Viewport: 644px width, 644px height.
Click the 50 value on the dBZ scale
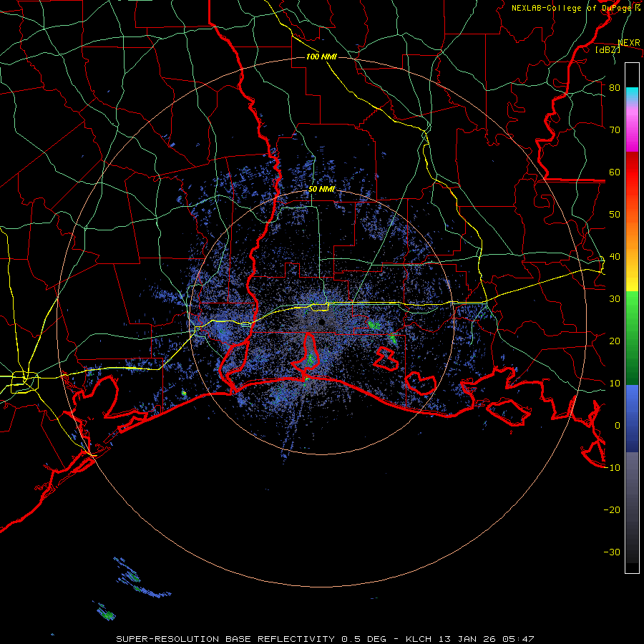[x=615, y=215]
